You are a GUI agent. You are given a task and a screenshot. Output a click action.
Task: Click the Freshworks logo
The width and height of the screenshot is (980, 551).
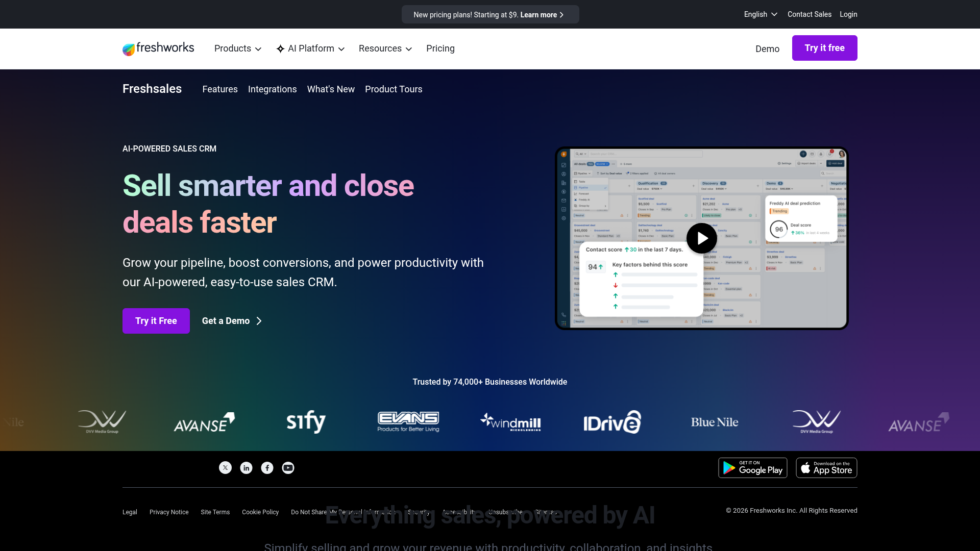158,48
